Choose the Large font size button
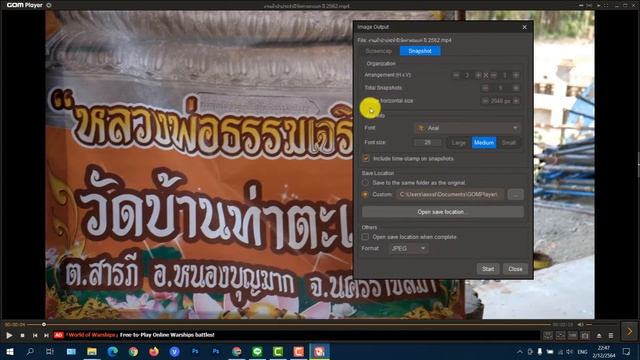640x360 pixels. pyautogui.click(x=458, y=142)
